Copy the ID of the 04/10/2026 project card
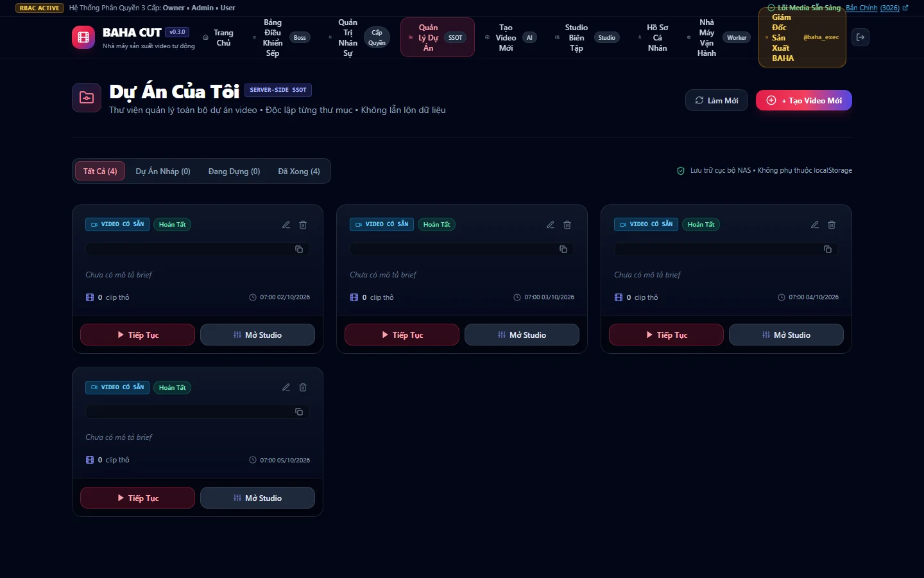The image size is (924, 578). pos(828,249)
